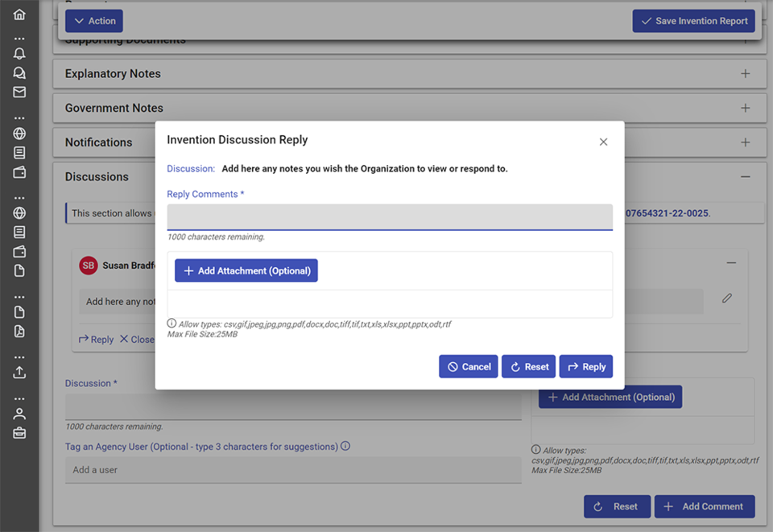The height and width of the screenshot is (532, 773).
Task: Click Add Attachment (Optional) in the dialog
Action: (x=246, y=270)
